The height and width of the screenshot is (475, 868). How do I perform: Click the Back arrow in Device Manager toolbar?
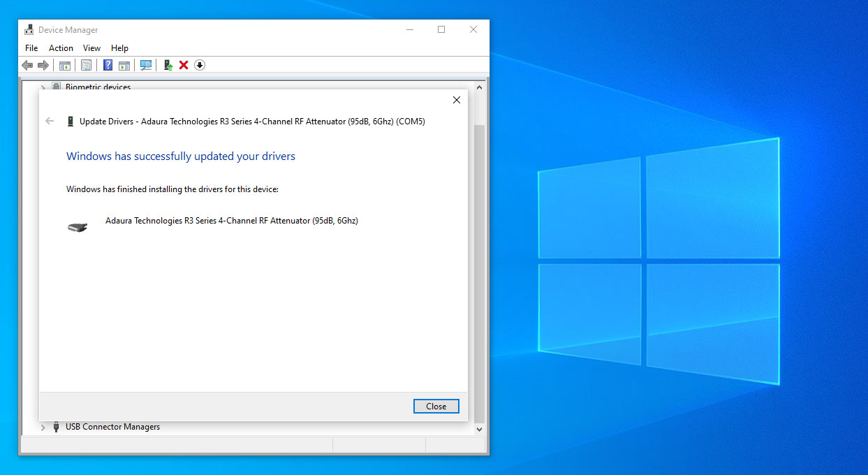coord(27,65)
